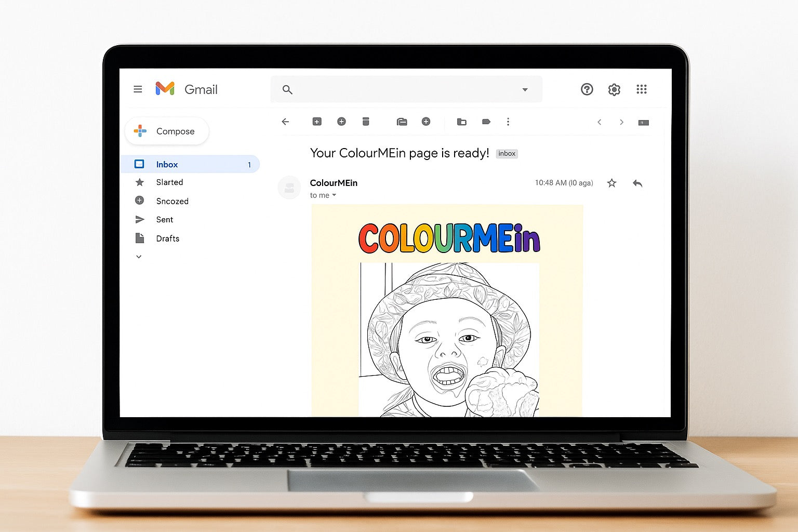Click the sender avatar icon
Viewport: 798px width, 532px height.
[289, 188]
